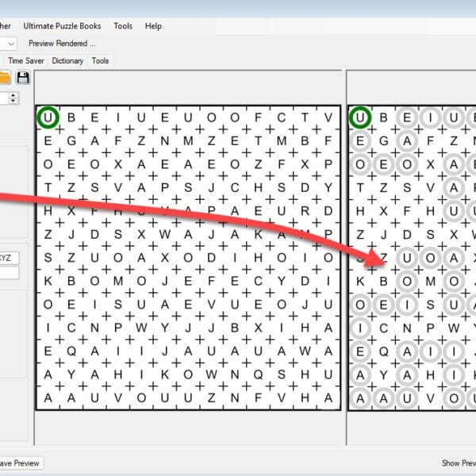Click the empty field below XYZ field
476x476 pixels.
pos(6,273)
